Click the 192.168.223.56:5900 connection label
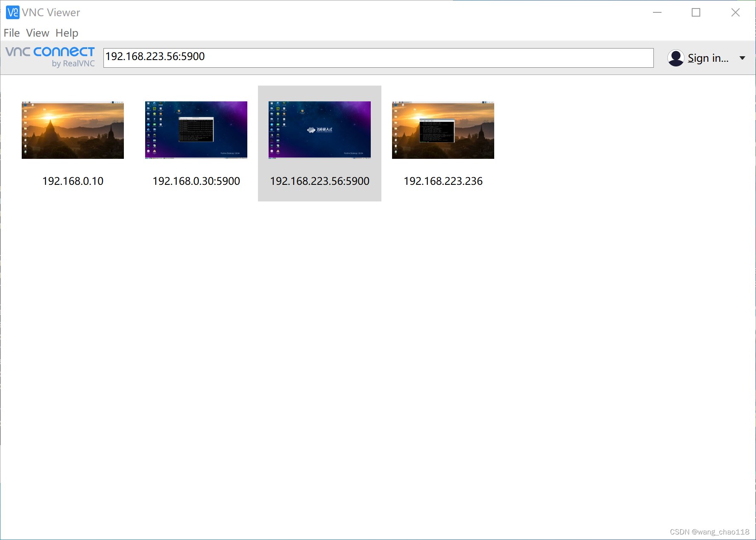This screenshot has width=756, height=540. click(319, 181)
